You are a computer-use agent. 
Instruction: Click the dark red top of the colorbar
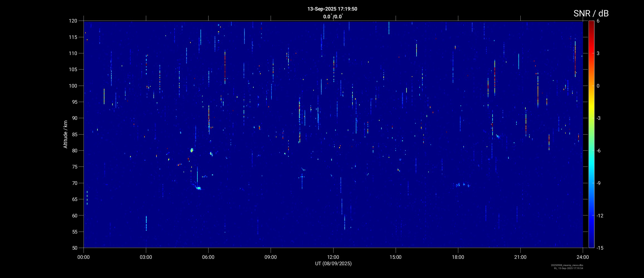point(591,24)
